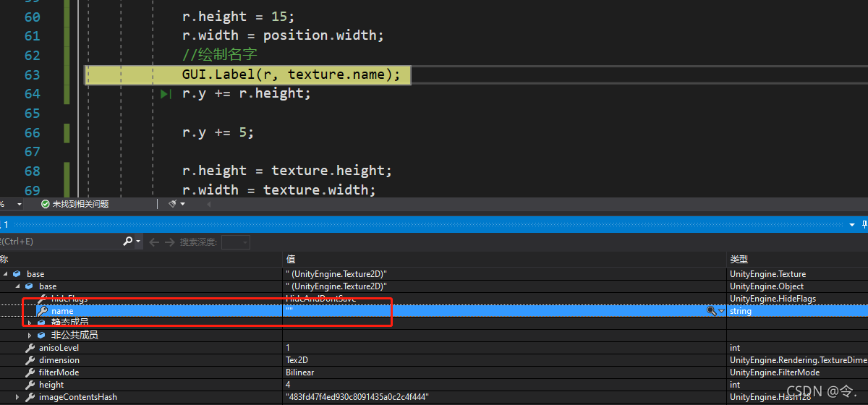Click code line "r.height = texture.height;"

(286, 171)
